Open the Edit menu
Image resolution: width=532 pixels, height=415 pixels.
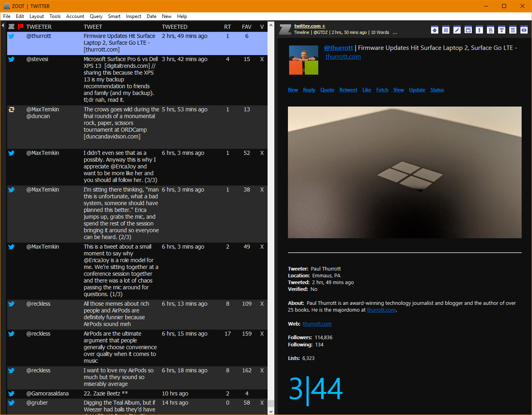pos(20,16)
